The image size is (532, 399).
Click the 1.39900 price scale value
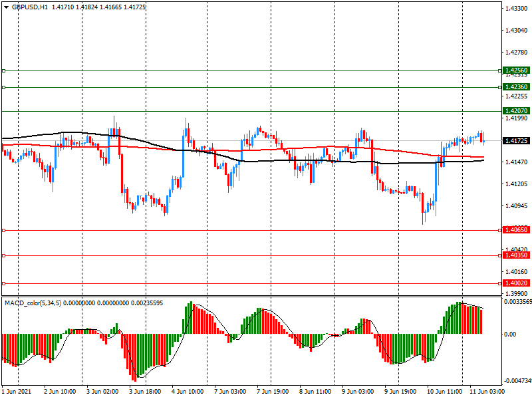pyautogui.click(x=517, y=293)
